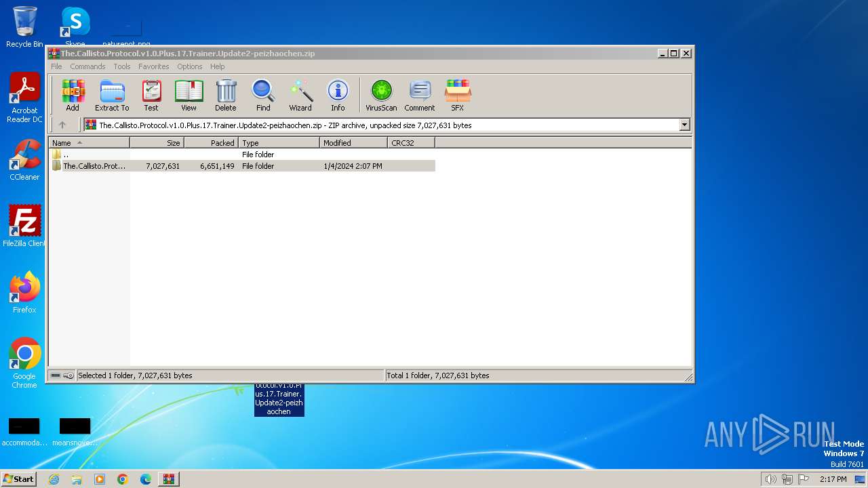The height and width of the screenshot is (488, 868).
Task: Open File Explorer from the taskbar
Action: [77, 479]
